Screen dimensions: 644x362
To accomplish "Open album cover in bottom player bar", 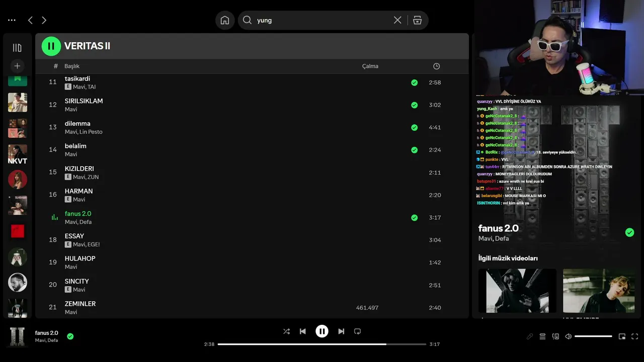I will (18, 336).
